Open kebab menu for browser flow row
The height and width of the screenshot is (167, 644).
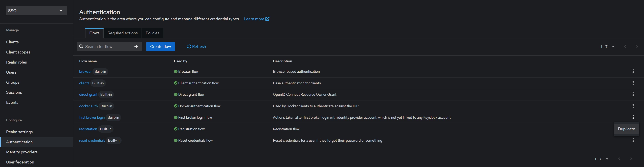[633, 71]
